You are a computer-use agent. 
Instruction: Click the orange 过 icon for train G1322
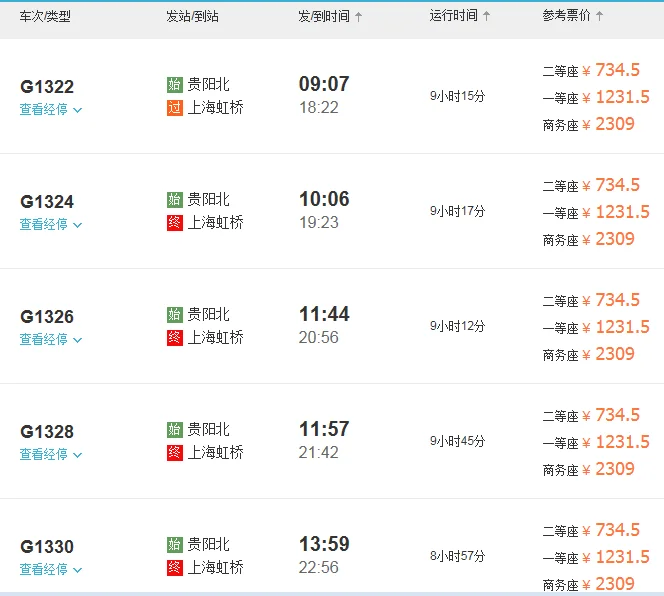(x=175, y=108)
